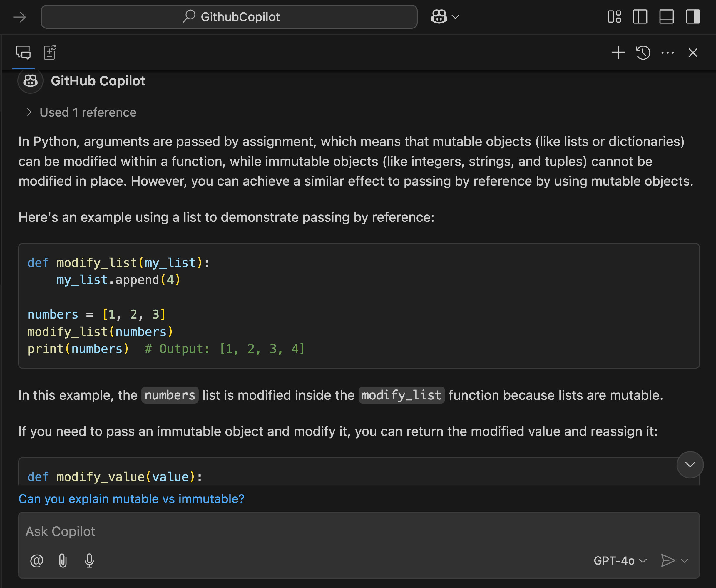Switch to the Copilot Edits tab
The height and width of the screenshot is (588, 716).
pyautogui.click(x=50, y=53)
